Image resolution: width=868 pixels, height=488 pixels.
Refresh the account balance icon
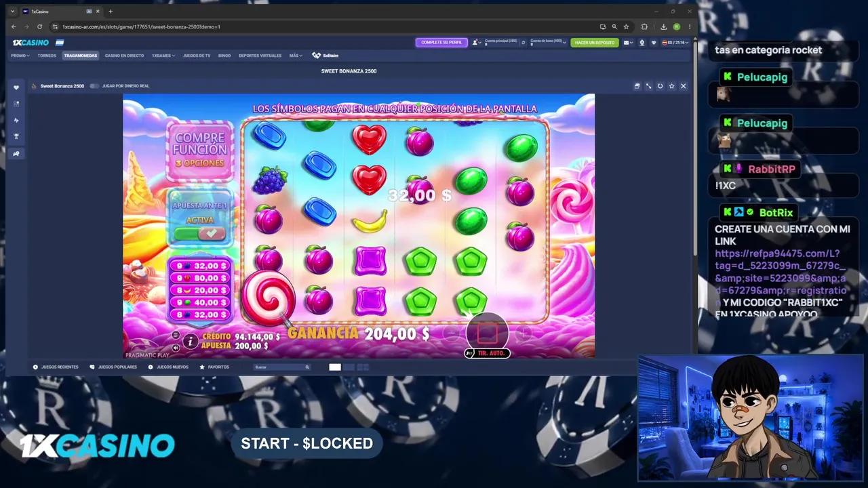coord(524,43)
